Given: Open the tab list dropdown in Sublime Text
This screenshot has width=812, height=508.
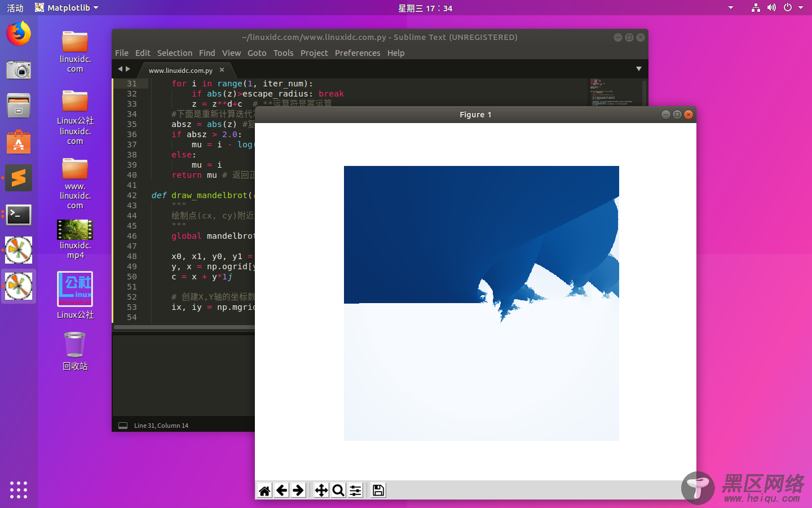Looking at the screenshot, I should pyautogui.click(x=639, y=69).
